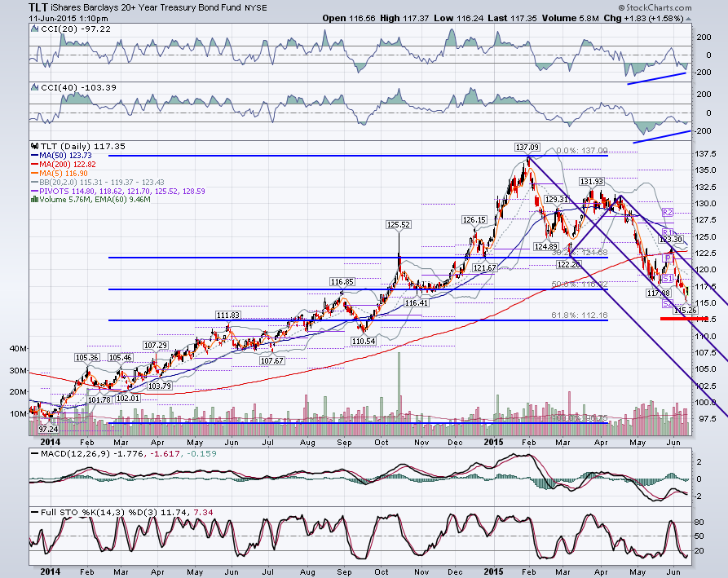Click the R2 pivot marker

[x=667, y=212]
